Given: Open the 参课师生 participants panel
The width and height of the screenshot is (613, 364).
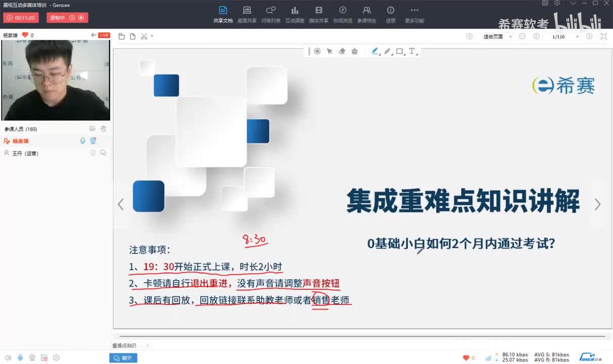Looking at the screenshot, I should point(367,14).
